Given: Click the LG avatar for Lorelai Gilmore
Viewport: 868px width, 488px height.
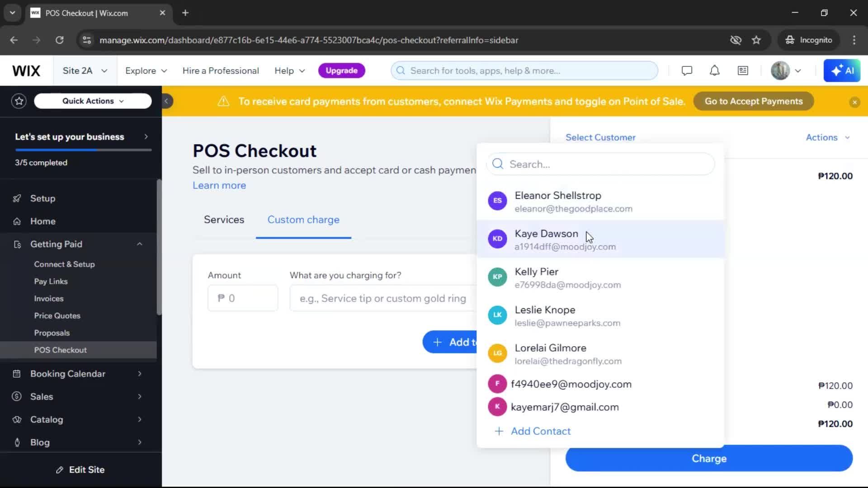Looking at the screenshot, I should [x=497, y=353].
